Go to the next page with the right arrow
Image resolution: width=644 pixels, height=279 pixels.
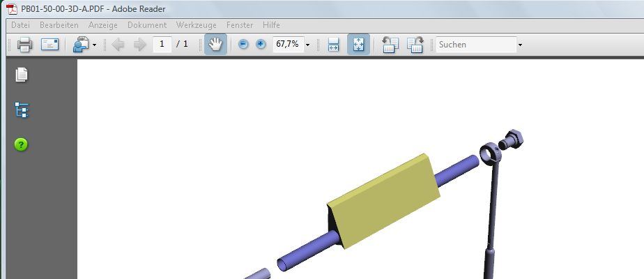(139, 45)
